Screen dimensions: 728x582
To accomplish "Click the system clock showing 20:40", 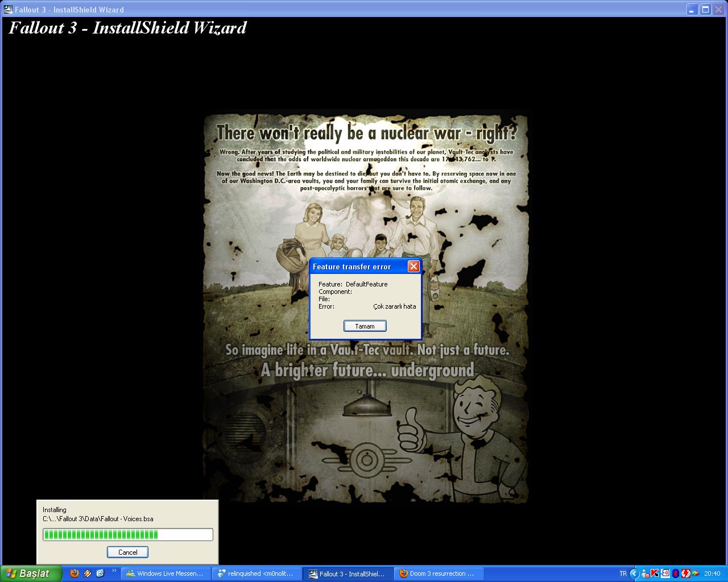I will (712, 573).
